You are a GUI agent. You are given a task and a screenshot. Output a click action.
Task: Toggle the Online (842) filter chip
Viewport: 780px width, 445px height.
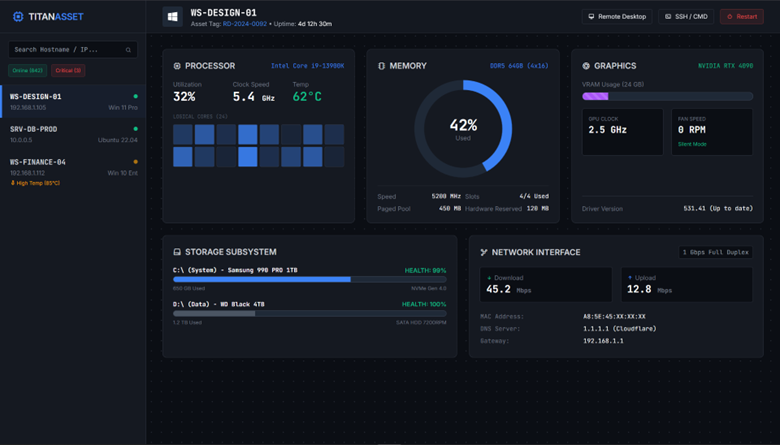28,71
